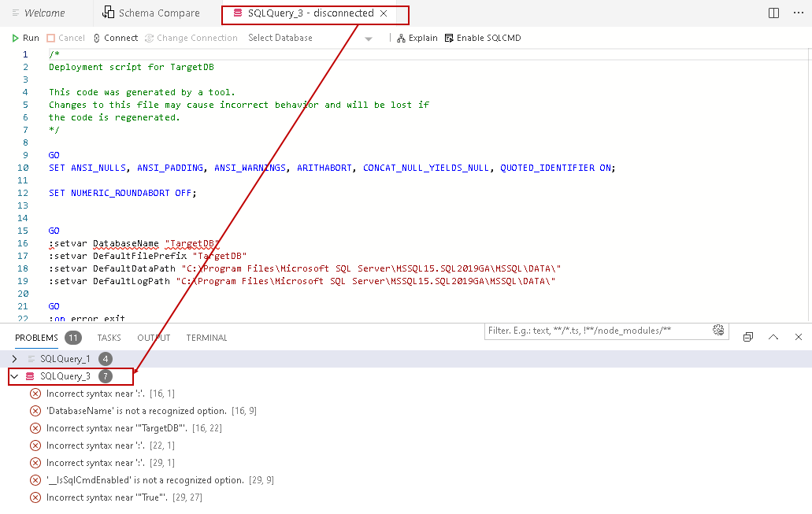Maximize the bottom panel with the chevron

[773, 337]
